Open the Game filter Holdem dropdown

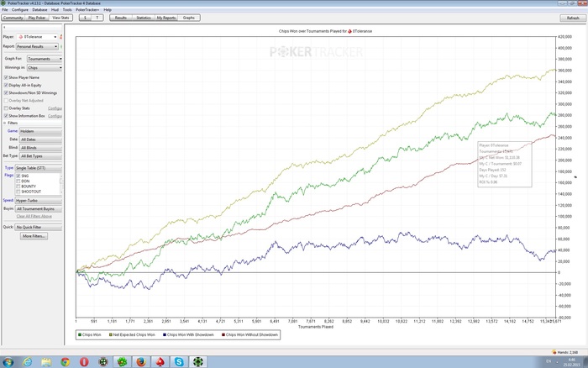(40, 131)
